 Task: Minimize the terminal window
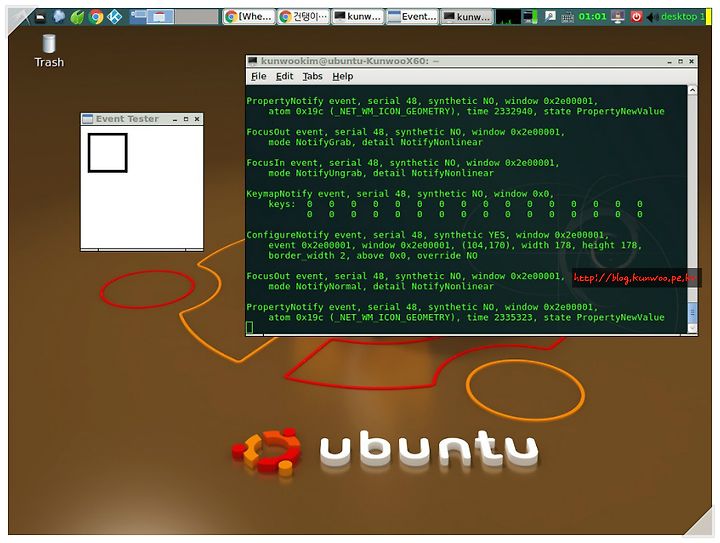(669, 62)
